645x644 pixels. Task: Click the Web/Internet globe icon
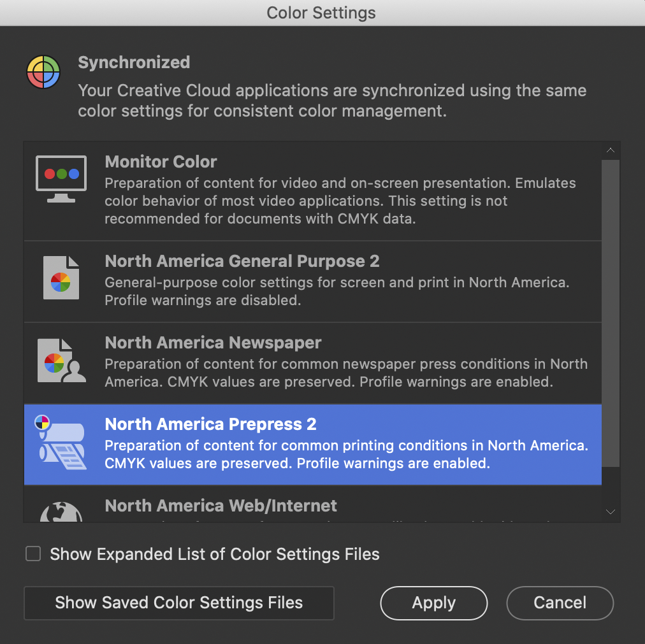pos(61,512)
